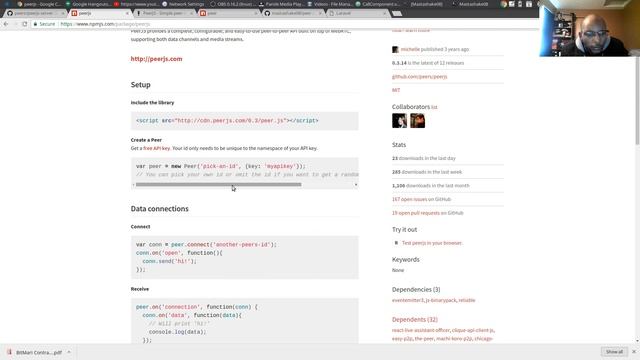Close the active peerjs tab
This screenshot has width=640, height=360.
(127, 13)
